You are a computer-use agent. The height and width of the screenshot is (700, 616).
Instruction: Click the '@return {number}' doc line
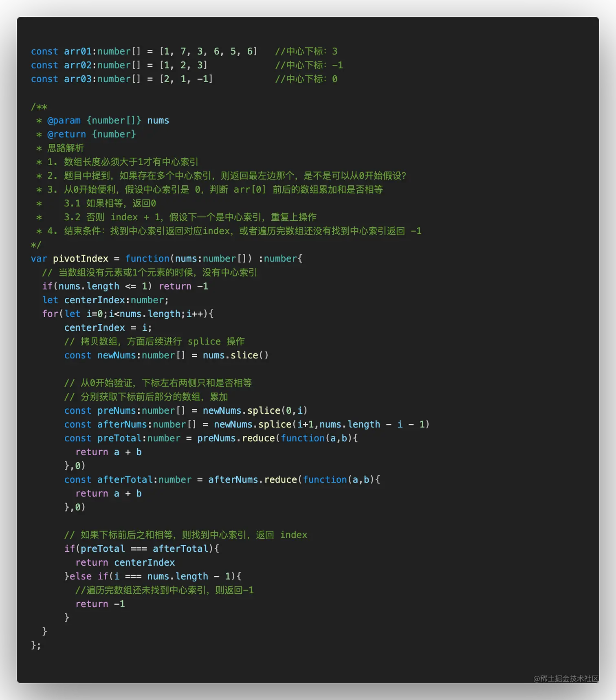(x=86, y=134)
